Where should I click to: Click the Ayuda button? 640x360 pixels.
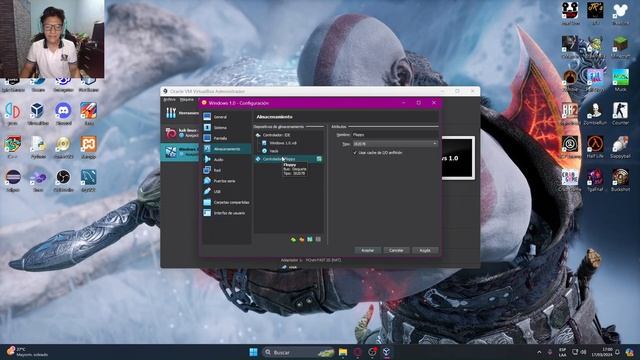tap(425, 250)
